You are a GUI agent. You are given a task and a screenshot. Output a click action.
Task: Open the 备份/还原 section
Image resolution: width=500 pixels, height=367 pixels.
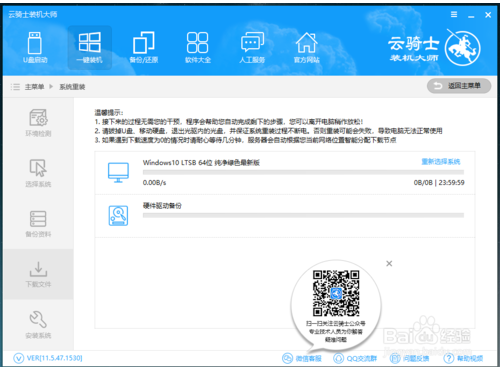tap(144, 47)
